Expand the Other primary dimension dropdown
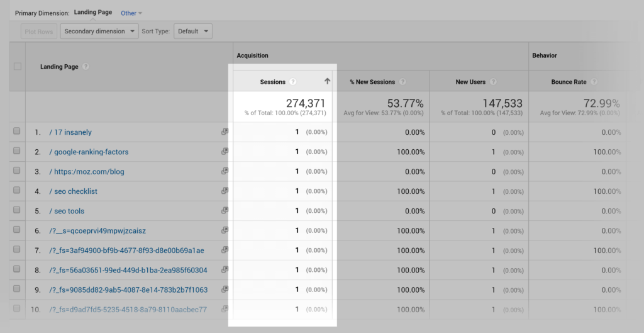644x333 pixels. coord(131,13)
